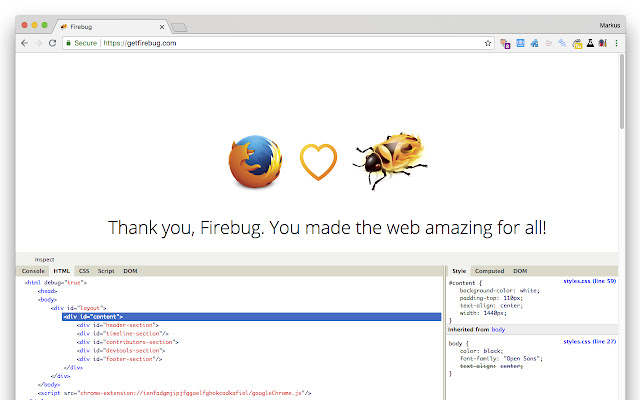Click the orange heart outline graphic
The image size is (640, 400).
[318, 162]
